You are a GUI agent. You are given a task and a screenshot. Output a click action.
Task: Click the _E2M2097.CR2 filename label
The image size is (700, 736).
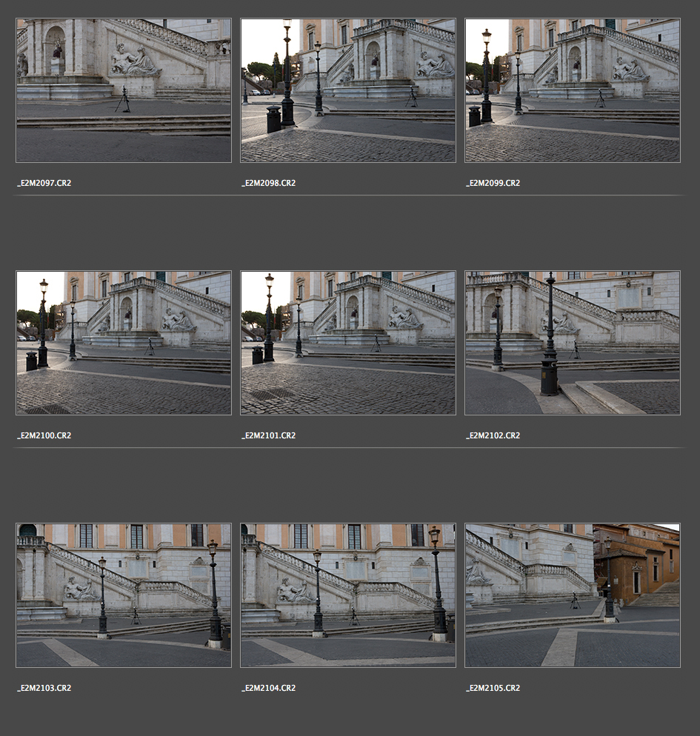[44, 183]
